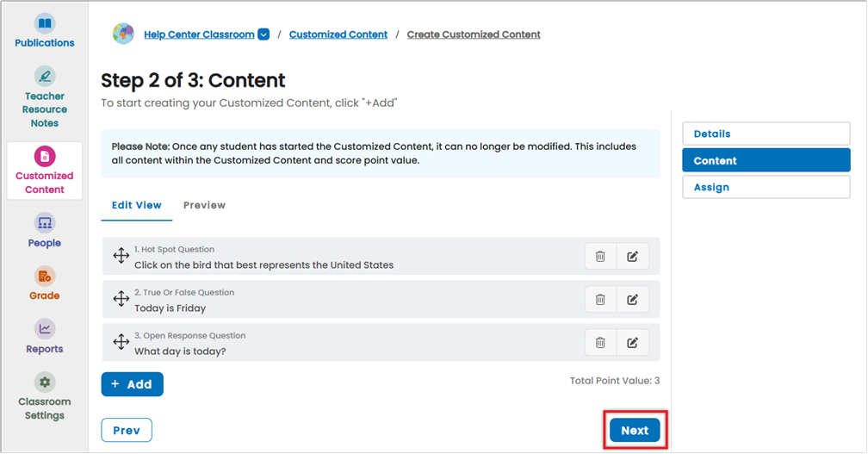
Task: Expand the Help Center Classroom dropdown arrow
Action: [x=263, y=34]
